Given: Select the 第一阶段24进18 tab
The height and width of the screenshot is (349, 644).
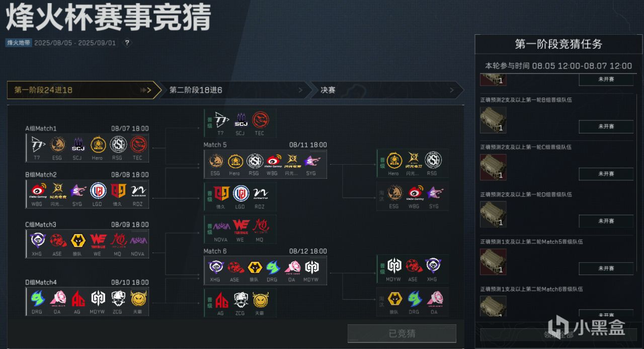Looking at the screenshot, I should coord(82,90).
